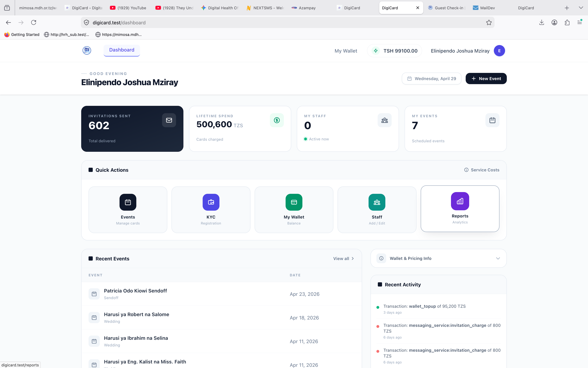Open Harusi ya Eng. Kalist na Miss. Faith
The width and height of the screenshot is (588, 368).
pyautogui.click(x=145, y=362)
